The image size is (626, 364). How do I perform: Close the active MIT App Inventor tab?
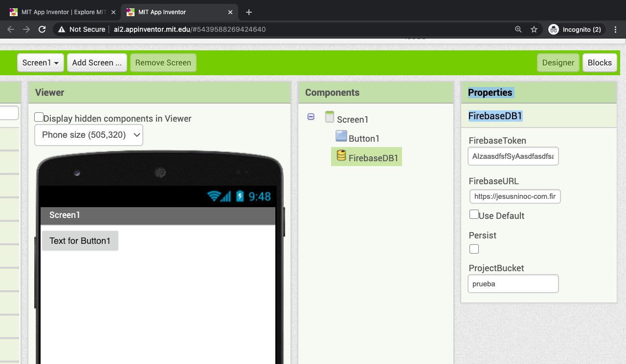[230, 12]
